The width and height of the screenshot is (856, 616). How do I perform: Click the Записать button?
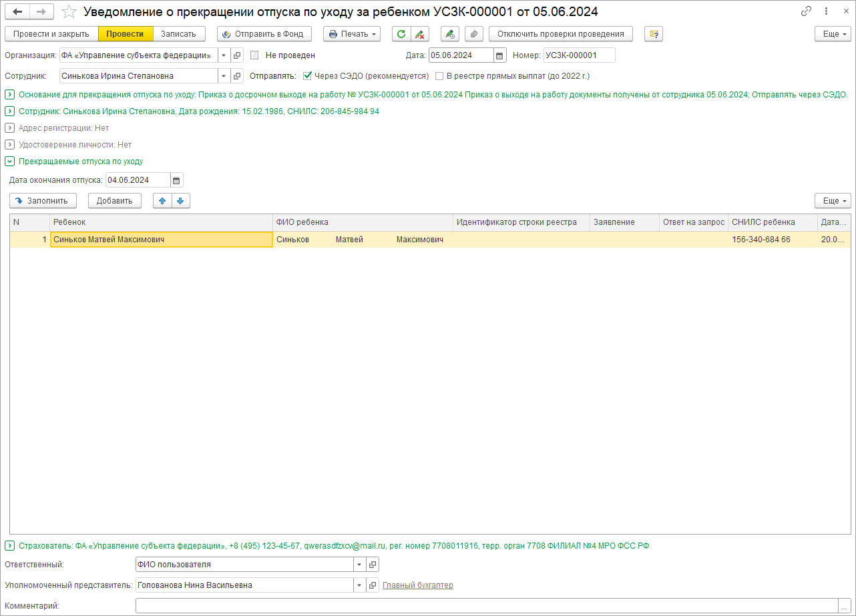178,34
